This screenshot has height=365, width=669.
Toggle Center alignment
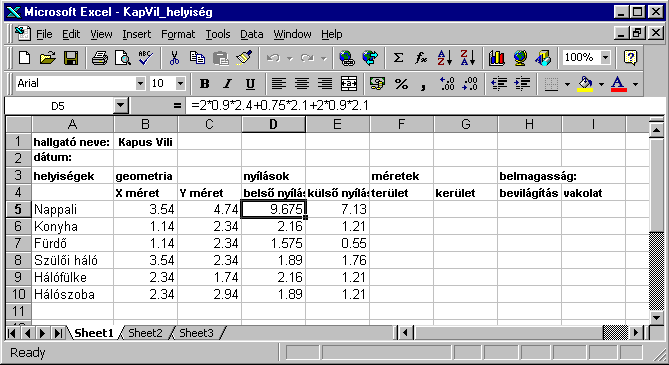(x=302, y=83)
